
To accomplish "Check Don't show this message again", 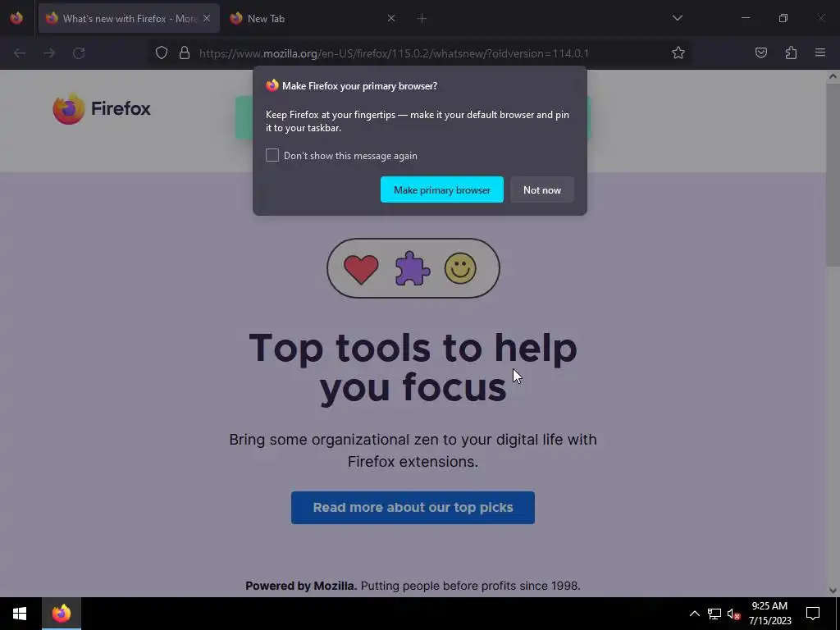I will coord(272,155).
